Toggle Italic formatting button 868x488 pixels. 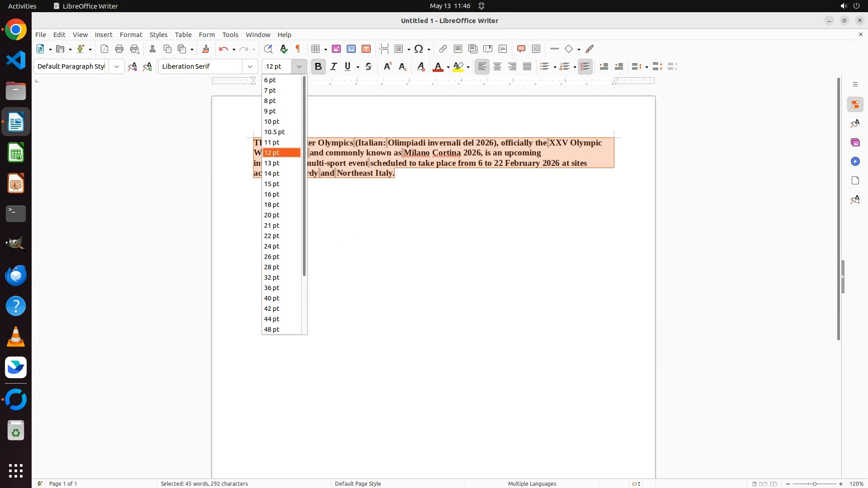click(334, 66)
